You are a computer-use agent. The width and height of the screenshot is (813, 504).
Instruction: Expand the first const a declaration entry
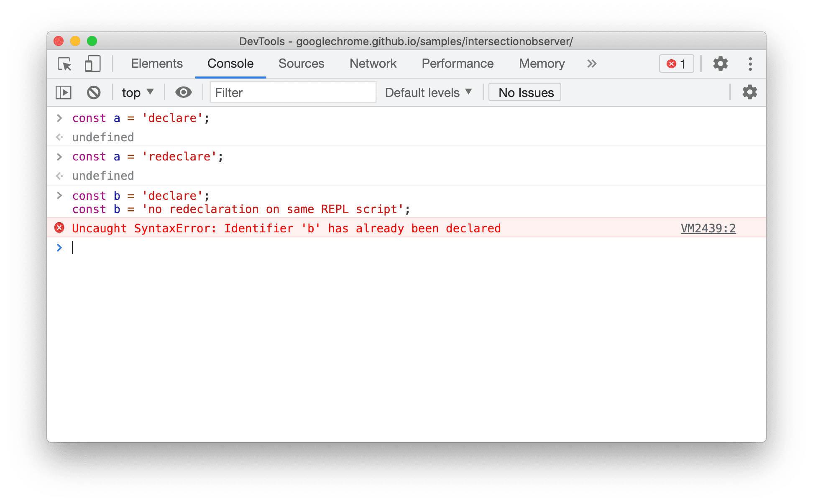pos(59,118)
